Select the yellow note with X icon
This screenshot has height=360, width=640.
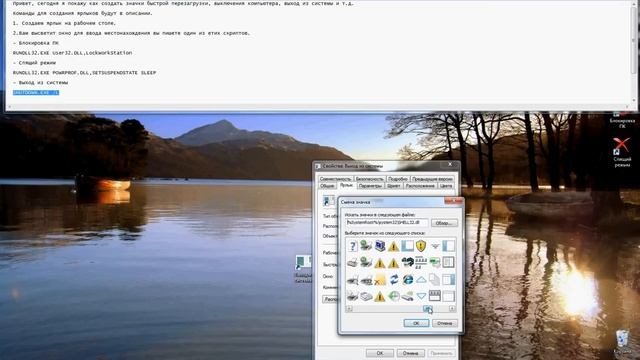click(x=380, y=280)
